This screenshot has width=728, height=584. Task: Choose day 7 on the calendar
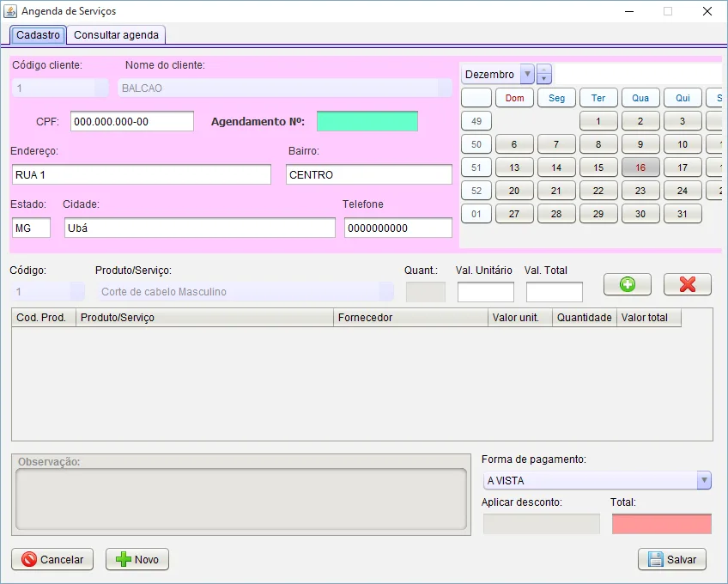[556, 144]
